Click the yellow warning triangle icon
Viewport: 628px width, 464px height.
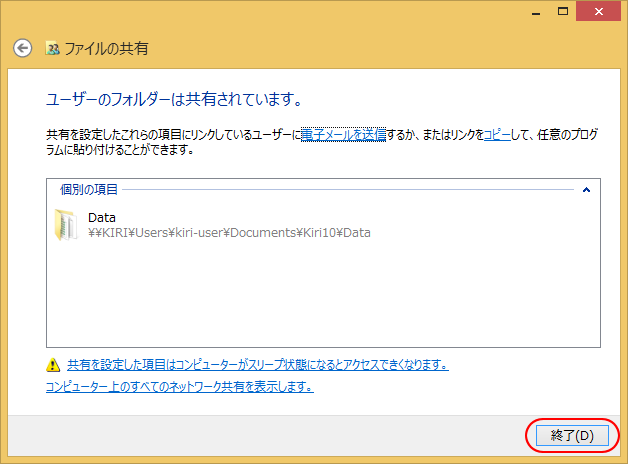(x=53, y=365)
